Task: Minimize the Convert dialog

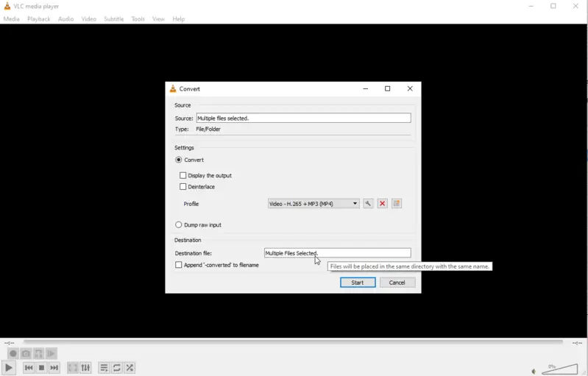Action: [365, 88]
